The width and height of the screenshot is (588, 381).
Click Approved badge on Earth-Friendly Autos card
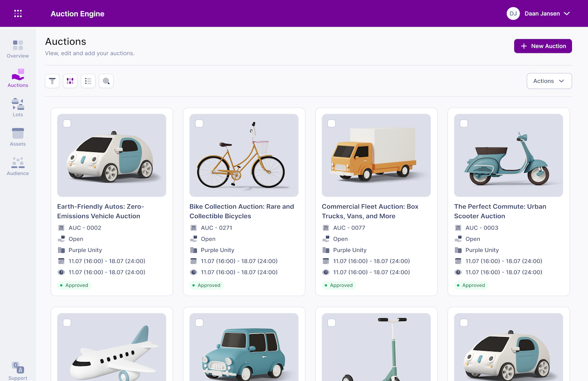pyautogui.click(x=74, y=285)
